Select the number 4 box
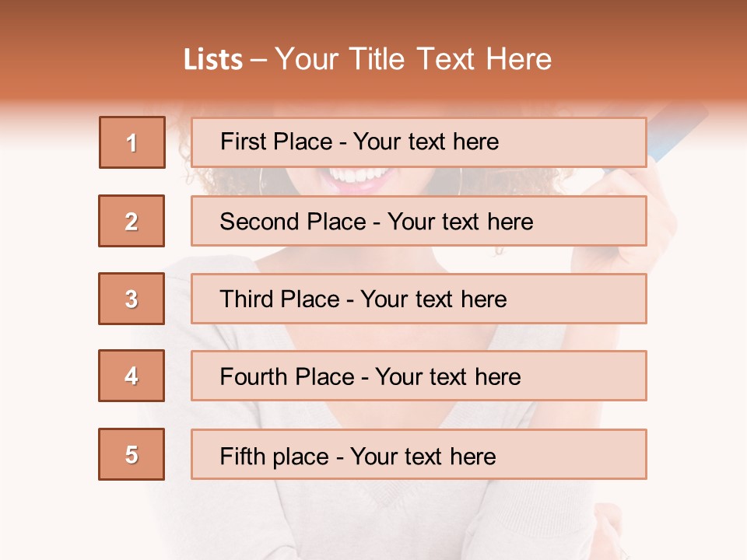 point(132,376)
